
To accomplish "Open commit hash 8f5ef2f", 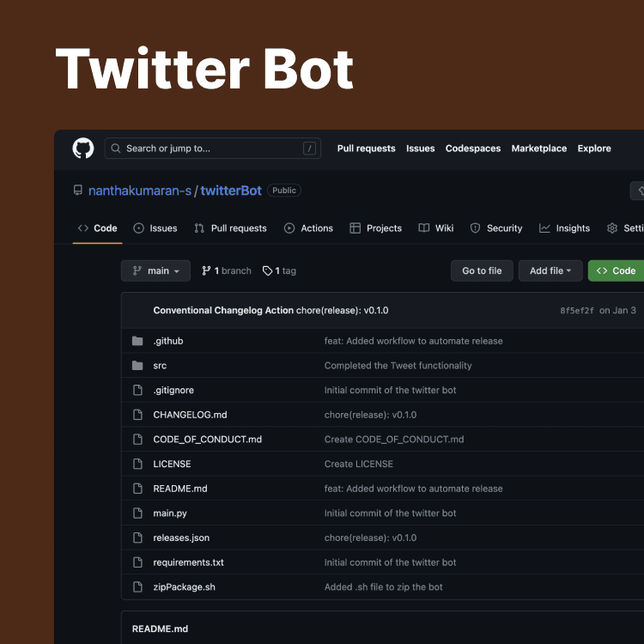I will (577, 311).
